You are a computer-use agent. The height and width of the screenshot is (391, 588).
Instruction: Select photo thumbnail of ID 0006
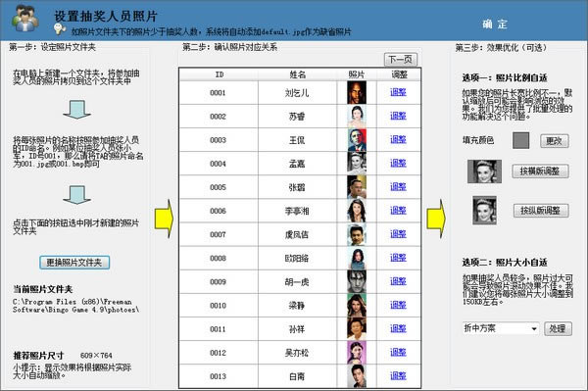tap(357, 211)
